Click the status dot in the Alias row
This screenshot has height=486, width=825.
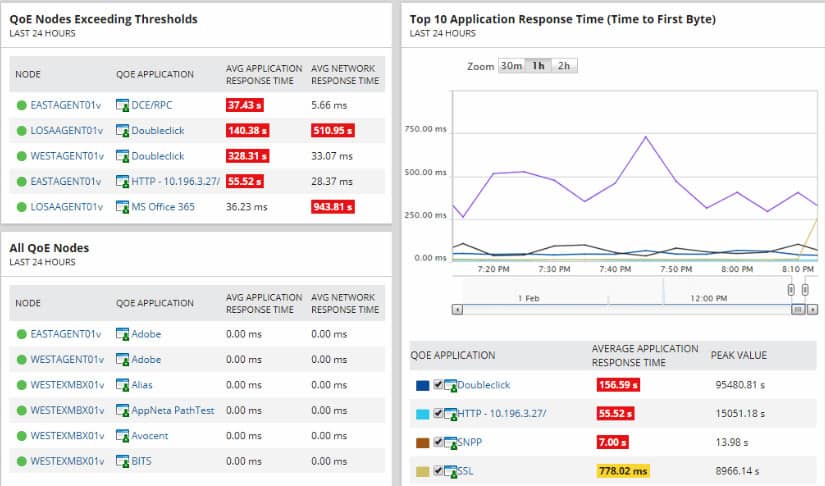point(22,385)
